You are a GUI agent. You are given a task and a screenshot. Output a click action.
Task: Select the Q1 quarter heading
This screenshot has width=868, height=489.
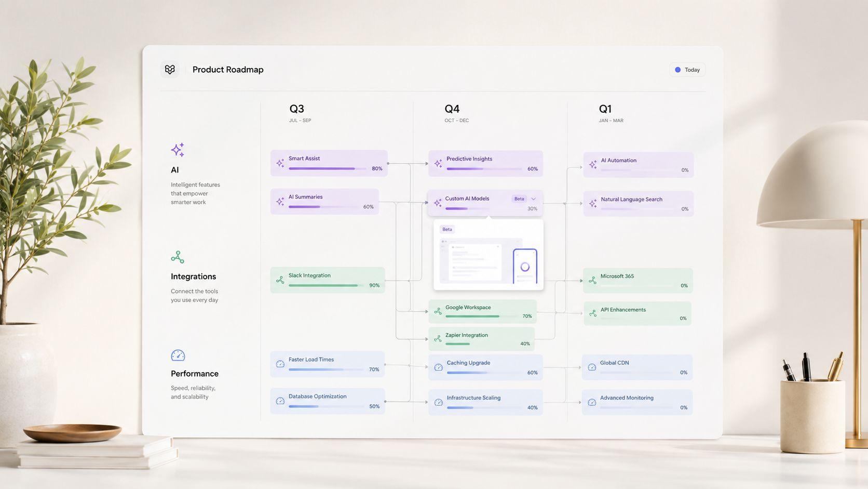click(605, 109)
